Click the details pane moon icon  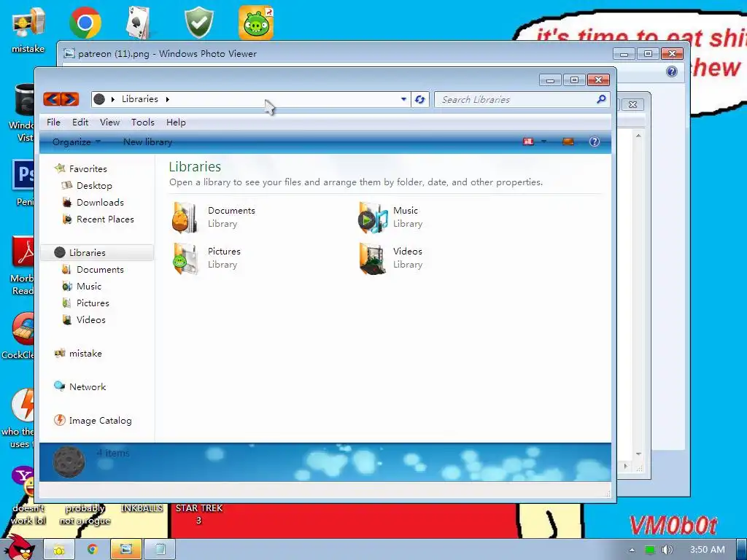pyautogui.click(x=69, y=462)
